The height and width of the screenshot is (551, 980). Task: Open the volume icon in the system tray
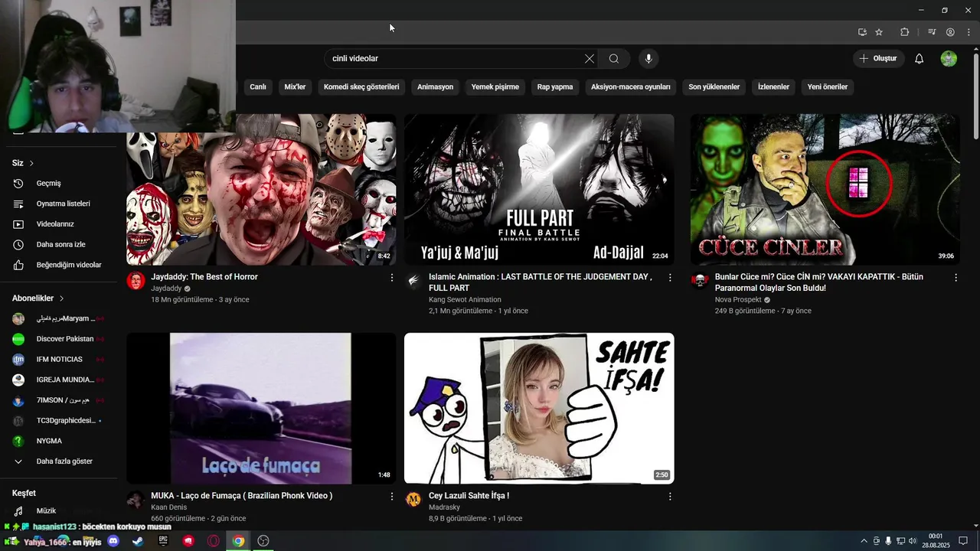click(x=913, y=541)
